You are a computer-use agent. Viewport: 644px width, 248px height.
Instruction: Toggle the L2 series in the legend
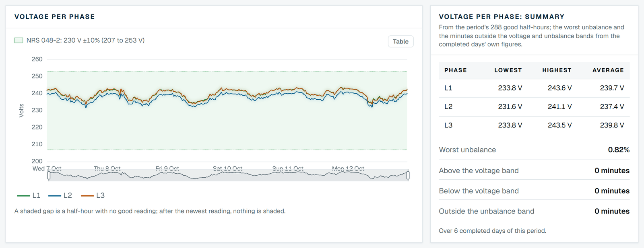pos(60,195)
